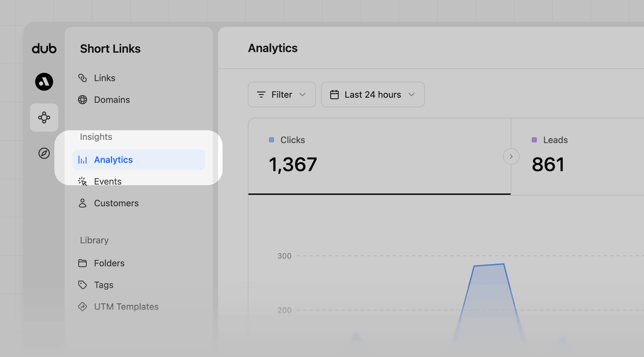Click the 200 axis label on chart
This screenshot has width=644, height=357.
point(284,310)
